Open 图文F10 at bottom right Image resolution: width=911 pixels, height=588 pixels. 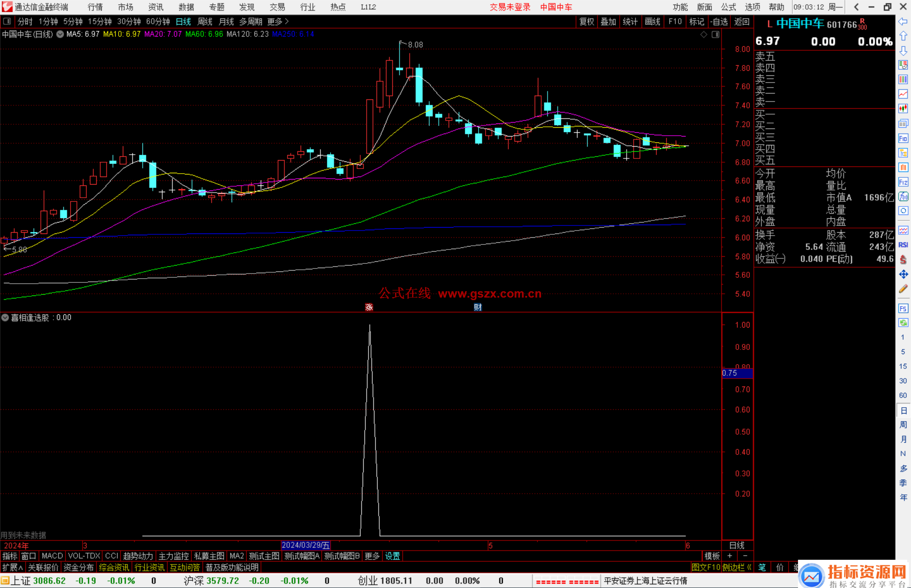tap(706, 567)
